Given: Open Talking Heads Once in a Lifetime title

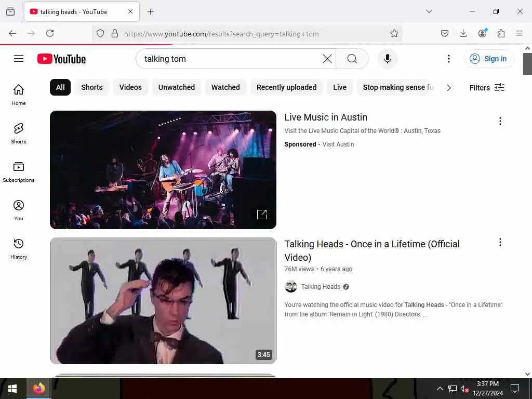Looking at the screenshot, I should (x=372, y=250).
